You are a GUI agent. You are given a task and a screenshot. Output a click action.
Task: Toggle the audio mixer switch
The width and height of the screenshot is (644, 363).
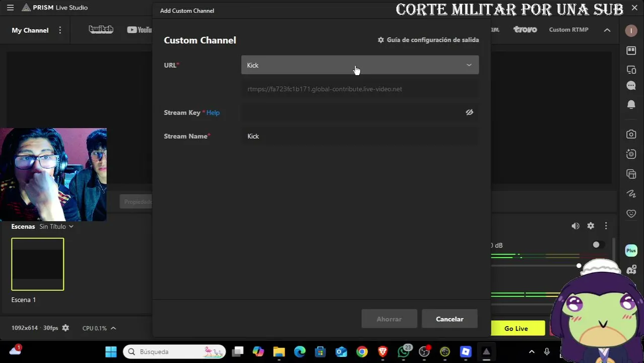[x=599, y=245]
